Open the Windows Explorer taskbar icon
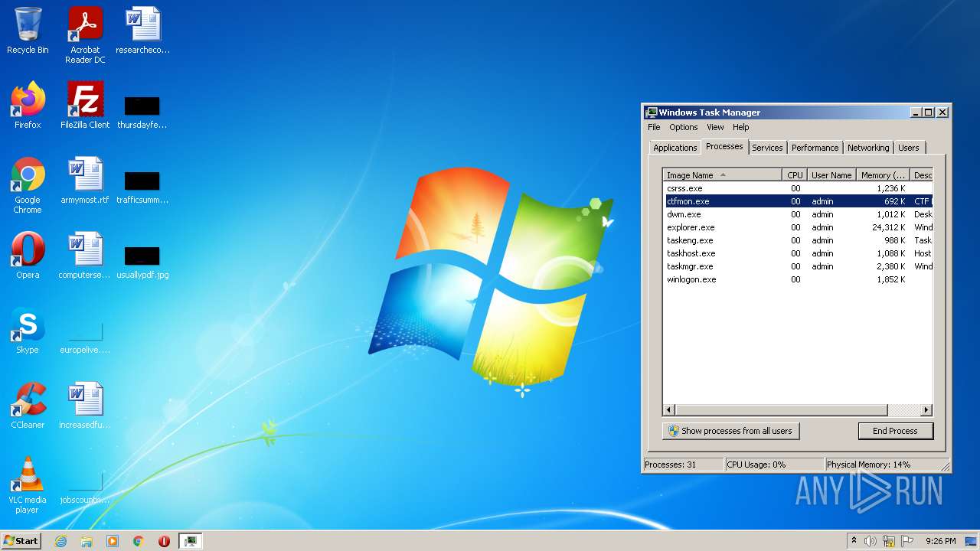 coord(87,541)
